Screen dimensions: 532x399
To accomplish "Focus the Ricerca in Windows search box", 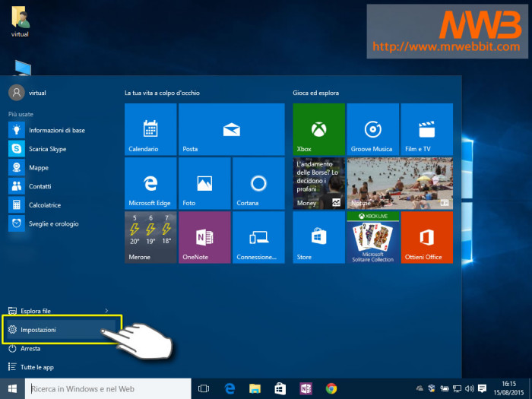I will (x=108, y=388).
